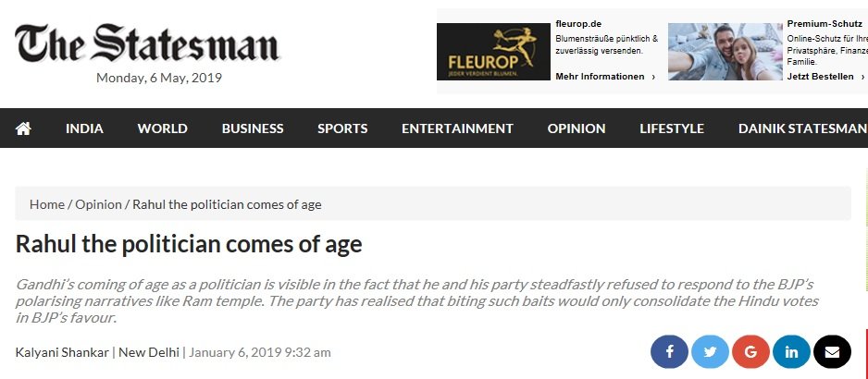Click The Statesman logo
The height and width of the screenshot is (379, 868).
(x=146, y=43)
